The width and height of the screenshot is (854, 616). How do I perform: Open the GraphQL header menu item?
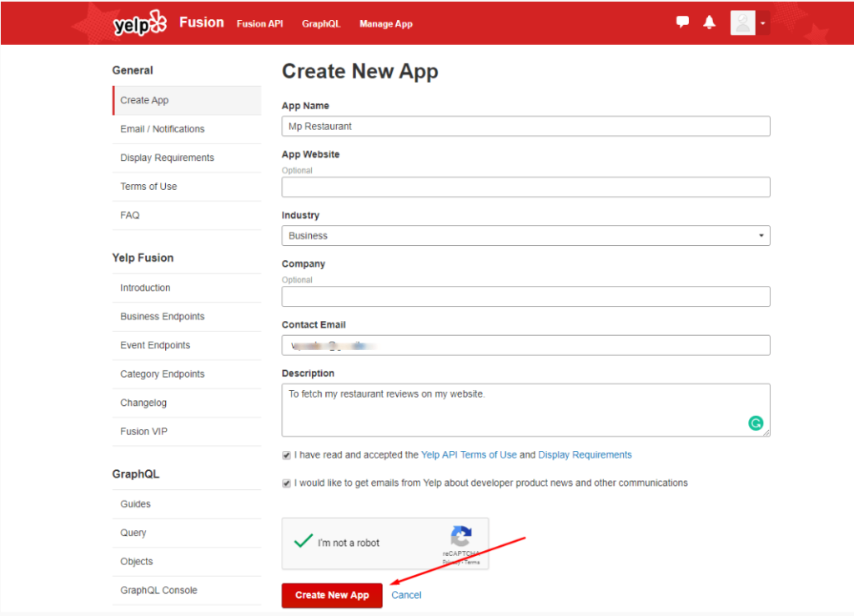pos(321,24)
